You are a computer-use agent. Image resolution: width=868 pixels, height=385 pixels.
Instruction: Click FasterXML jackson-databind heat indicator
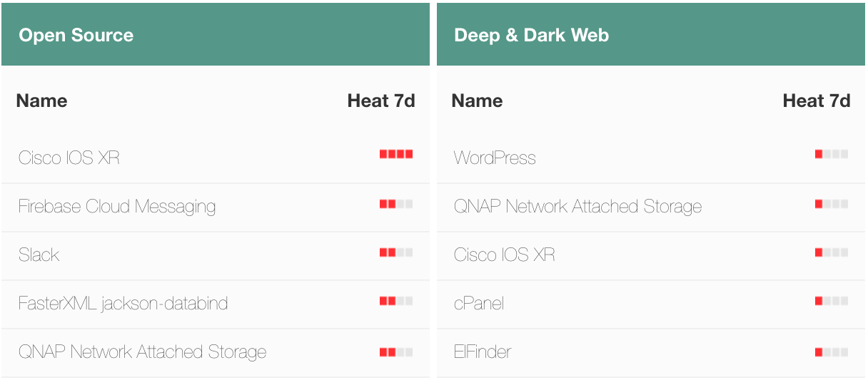click(396, 301)
